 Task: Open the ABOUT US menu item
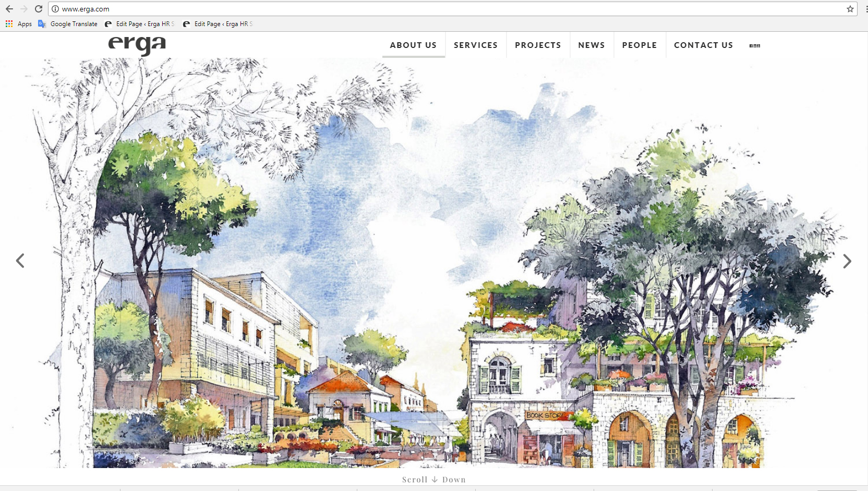click(413, 45)
